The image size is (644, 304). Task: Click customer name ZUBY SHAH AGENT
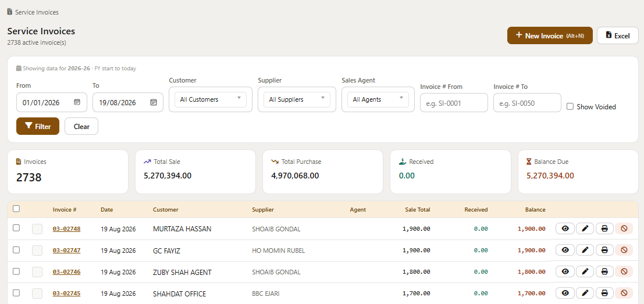(182, 272)
